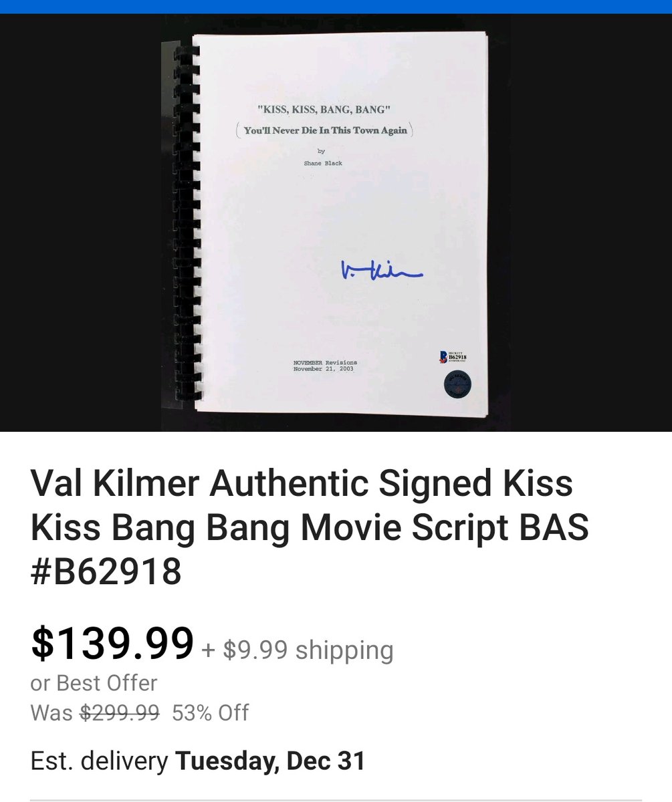Tap "You'll Never Die In This Town Again" subtitle
672x802 pixels.
point(325,130)
